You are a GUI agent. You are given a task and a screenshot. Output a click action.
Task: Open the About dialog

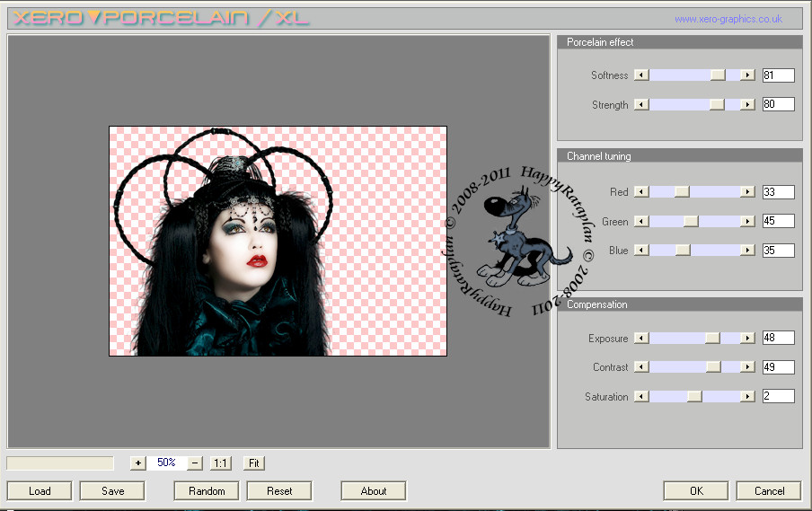[x=374, y=491]
